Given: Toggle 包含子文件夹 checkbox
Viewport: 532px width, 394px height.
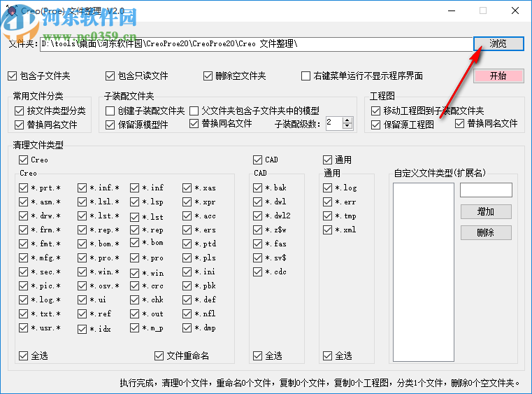Looking at the screenshot, I should coord(12,76).
